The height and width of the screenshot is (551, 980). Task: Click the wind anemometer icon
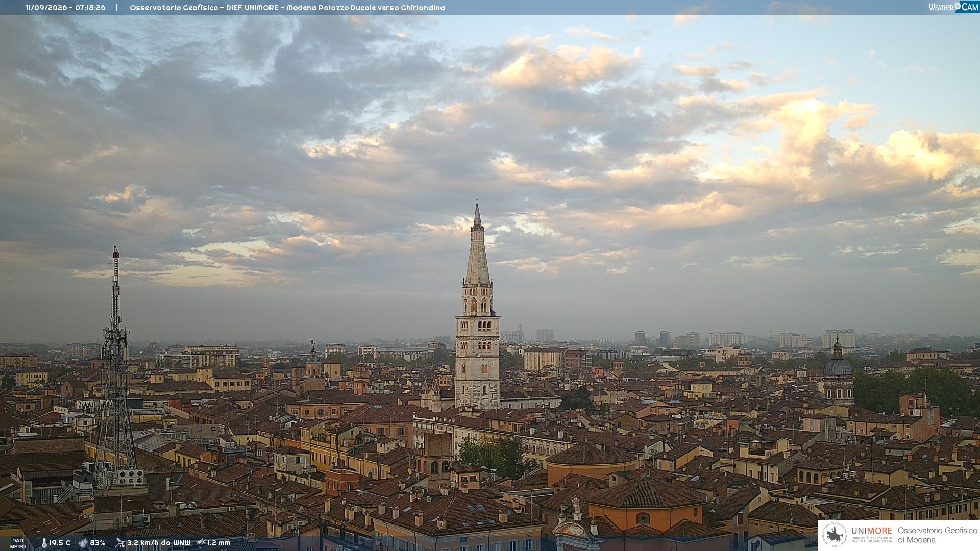coord(120,543)
